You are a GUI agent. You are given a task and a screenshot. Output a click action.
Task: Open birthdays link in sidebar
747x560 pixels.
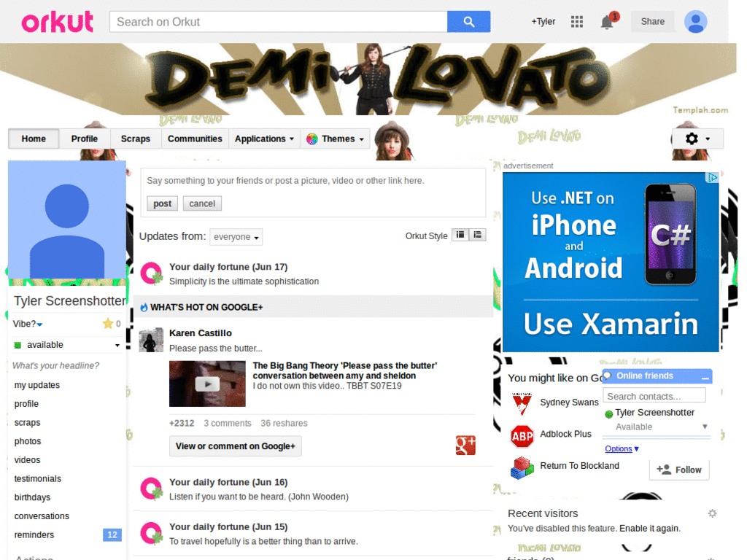click(32, 497)
